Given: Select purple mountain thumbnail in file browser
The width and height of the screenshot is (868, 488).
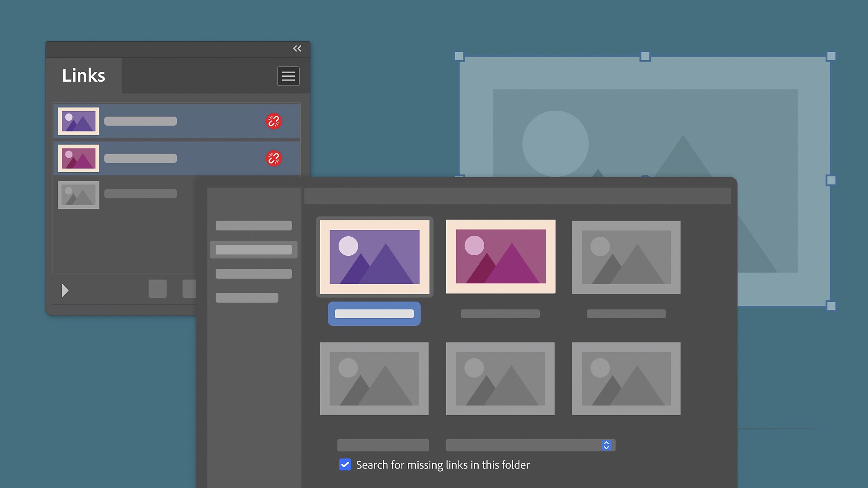Looking at the screenshot, I should click(374, 257).
